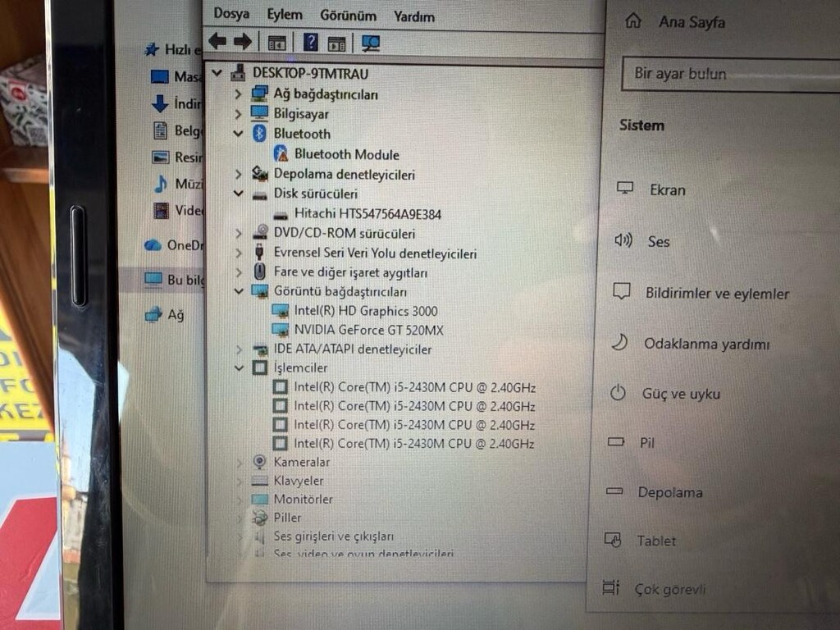Select Hitachi HTS547564A9E384 disk drive
The width and height of the screenshot is (840, 630).
click(367, 214)
